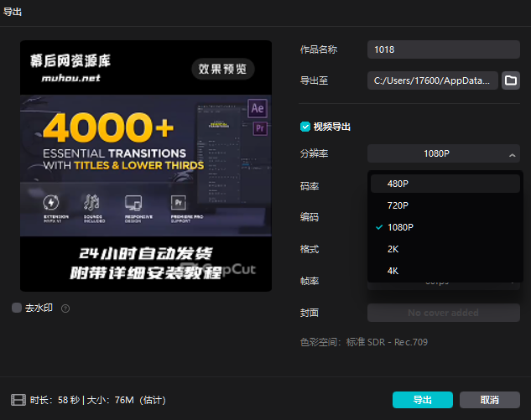Click the help icon beside 去水印

pyautogui.click(x=65, y=309)
